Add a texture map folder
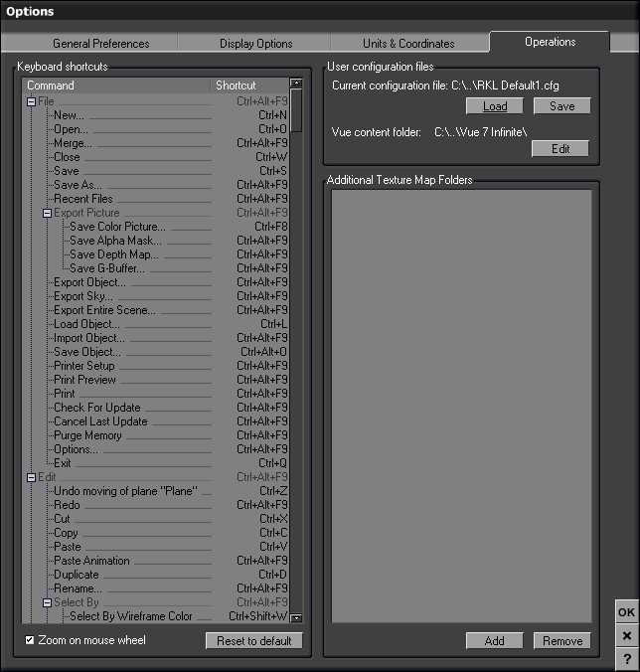640x672 pixels. (494, 641)
